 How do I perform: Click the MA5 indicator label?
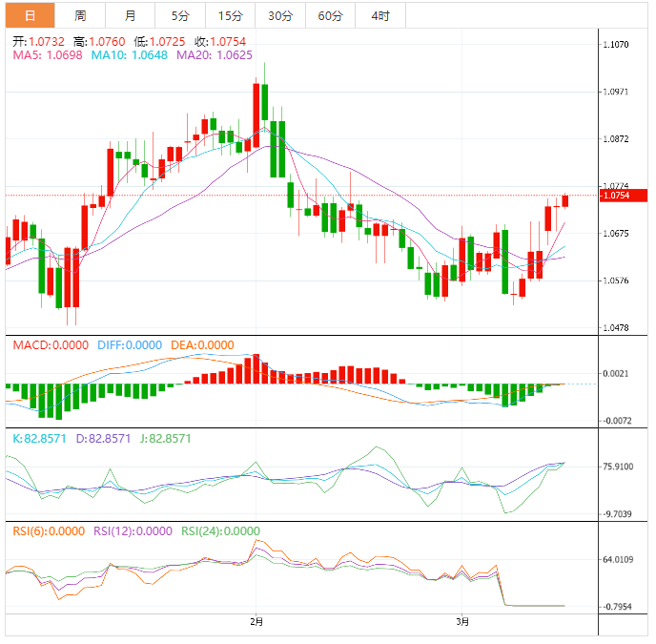(x=47, y=55)
